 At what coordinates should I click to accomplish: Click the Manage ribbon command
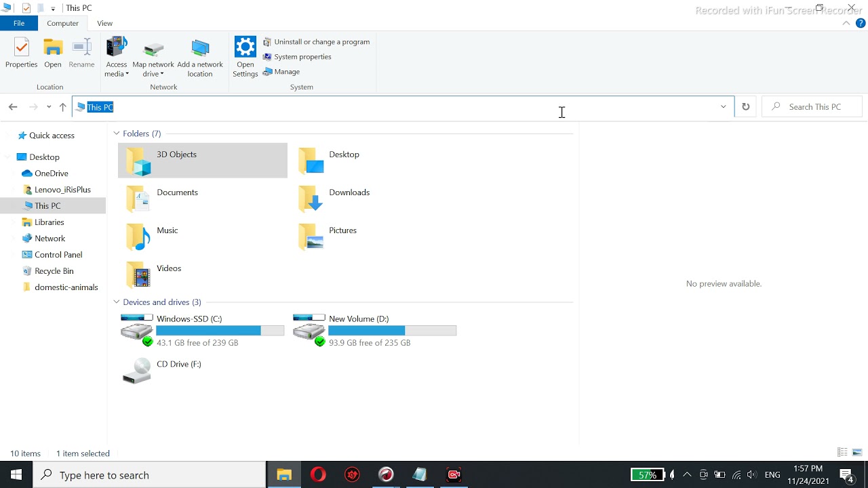pos(281,72)
